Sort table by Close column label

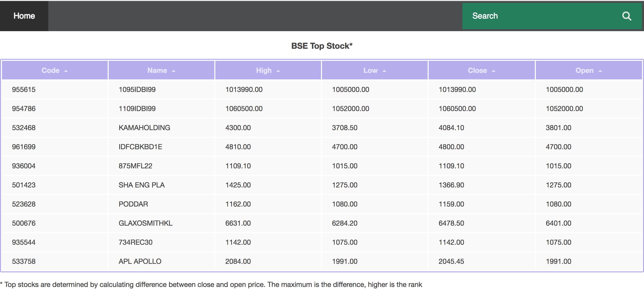coord(477,70)
